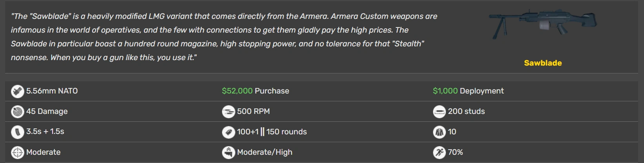Viewport: 644px width, 163px height.
Task: Click the reload time magazine icon
Action: click(x=17, y=132)
